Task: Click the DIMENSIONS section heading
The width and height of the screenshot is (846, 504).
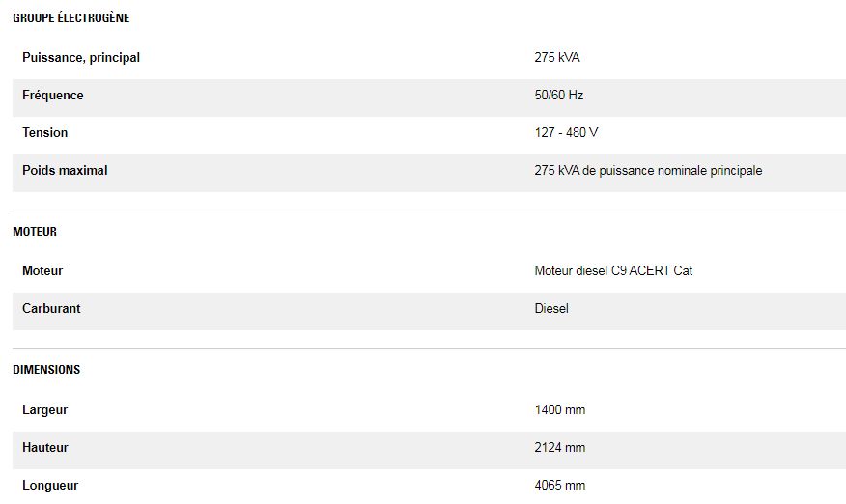Action: [46, 370]
